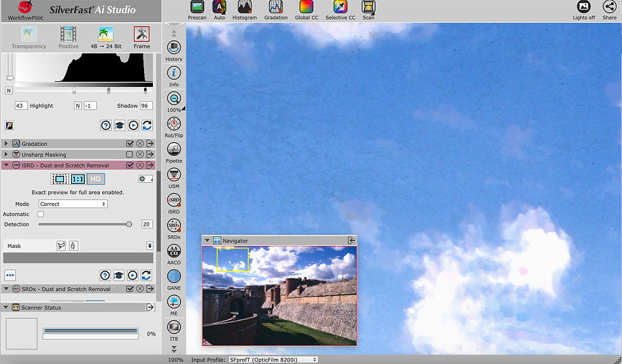Open the Input Profile dropdown
The width and height of the screenshot is (622, 364).
pos(274,360)
